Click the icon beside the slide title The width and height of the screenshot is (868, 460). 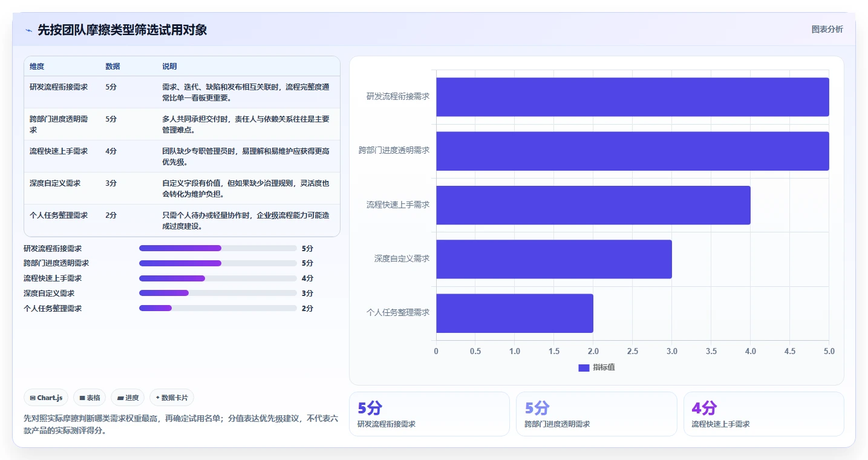point(28,30)
